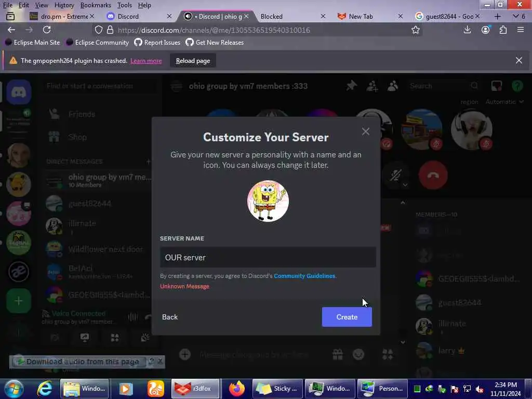Open the Firefox View icon
The width and height of the screenshot is (532, 399).
pos(10,16)
